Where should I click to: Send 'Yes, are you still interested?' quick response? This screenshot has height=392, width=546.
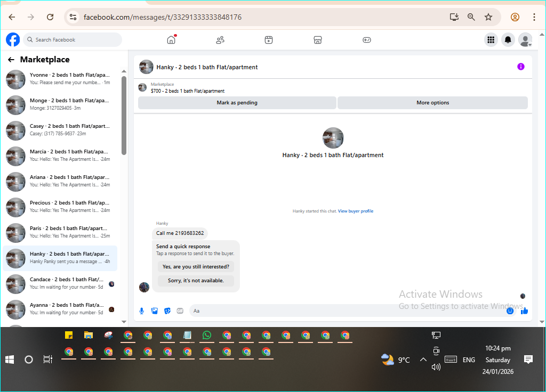pyautogui.click(x=196, y=267)
